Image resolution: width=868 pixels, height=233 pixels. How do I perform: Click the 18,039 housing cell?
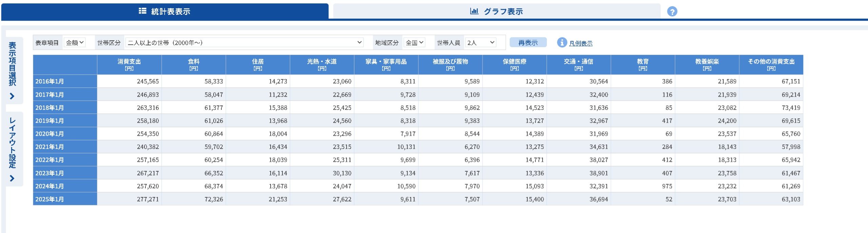[258, 160]
